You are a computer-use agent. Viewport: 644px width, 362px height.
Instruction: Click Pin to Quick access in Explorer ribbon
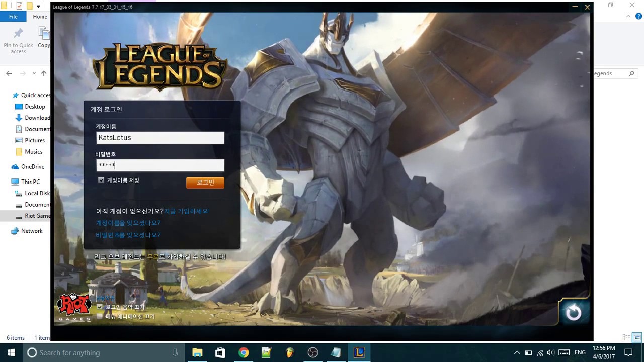click(x=18, y=41)
